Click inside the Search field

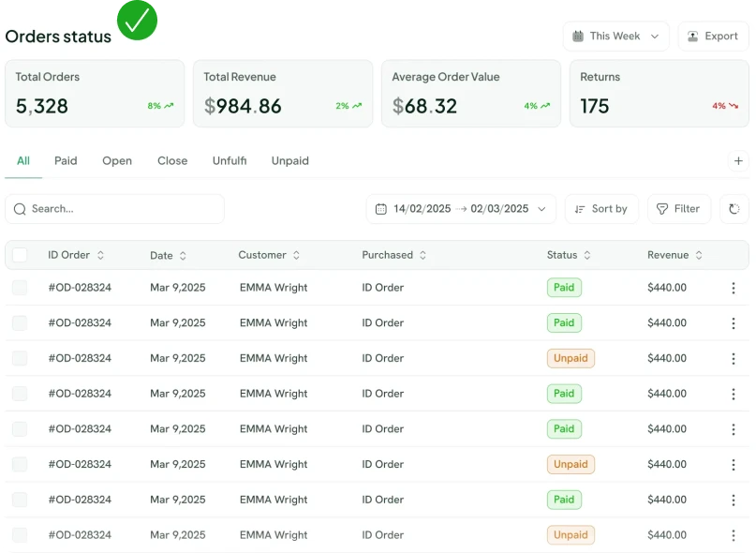pyautogui.click(x=112, y=209)
